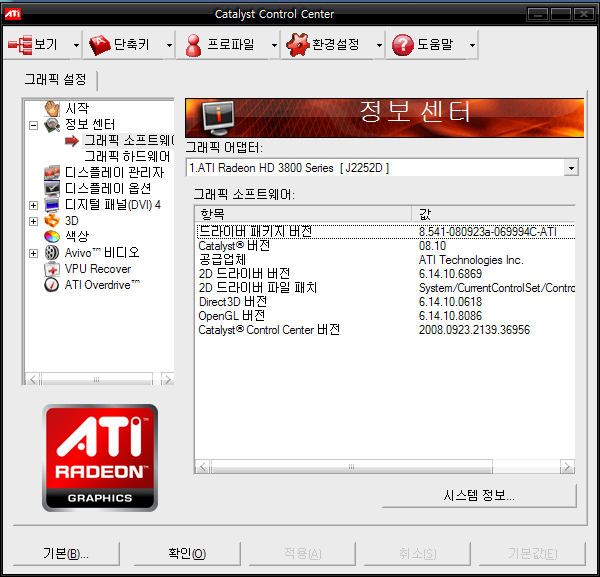Select the OpenGL 버전 row

386,316
